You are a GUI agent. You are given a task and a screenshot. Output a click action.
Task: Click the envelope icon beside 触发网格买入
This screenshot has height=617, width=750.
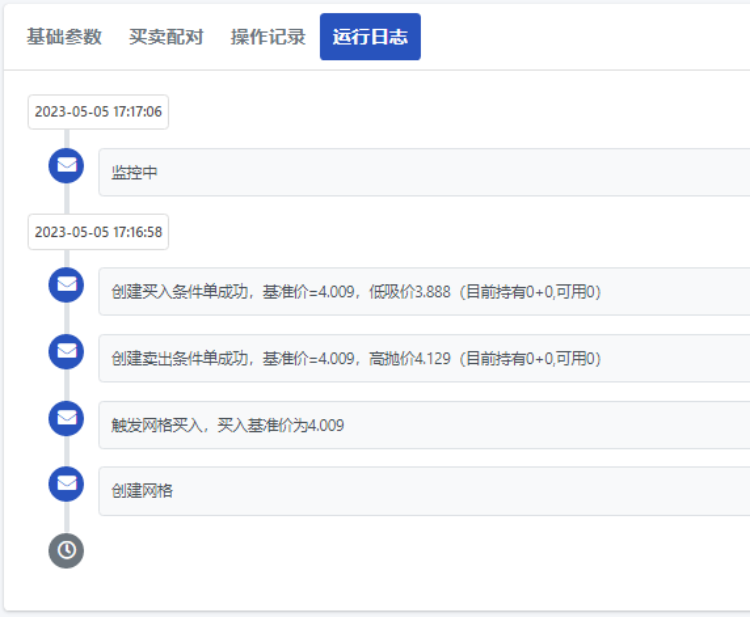tap(66, 418)
